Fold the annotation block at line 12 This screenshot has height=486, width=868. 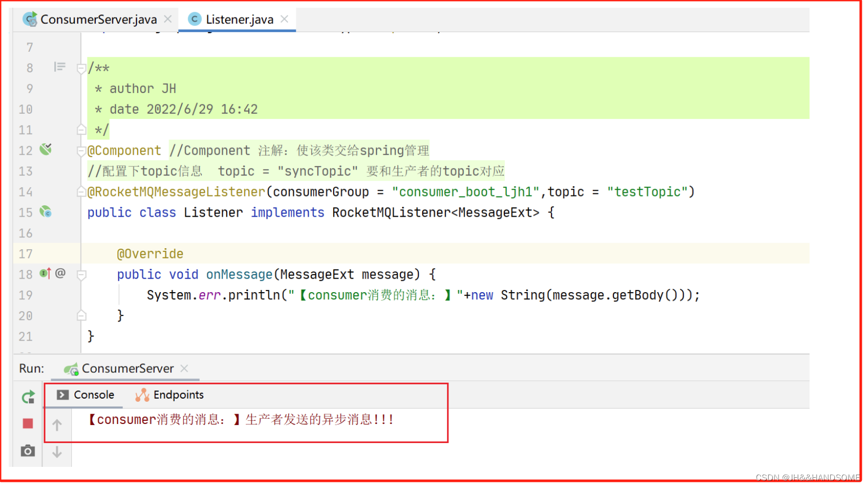point(81,151)
